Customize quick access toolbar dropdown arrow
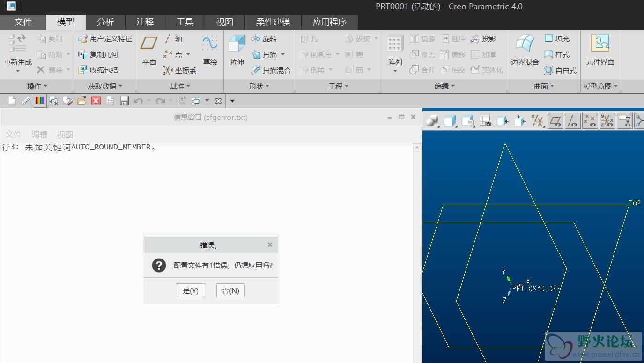644x363 pixels. pyautogui.click(x=232, y=101)
